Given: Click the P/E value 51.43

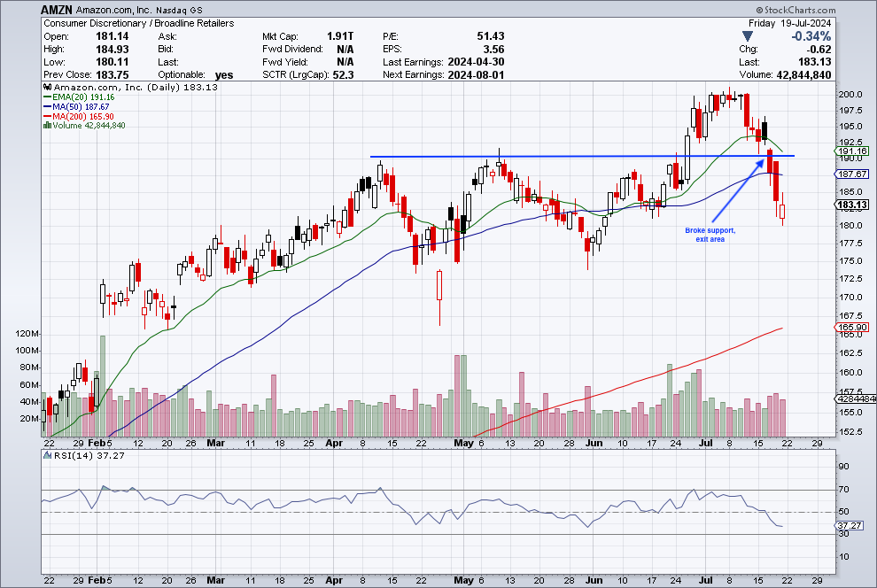Looking at the screenshot, I should coord(491,36).
